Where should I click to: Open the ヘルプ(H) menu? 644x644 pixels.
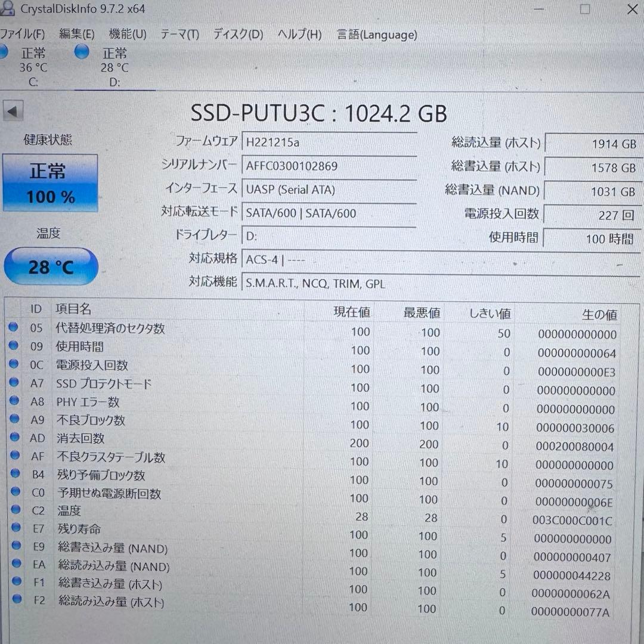coord(299,35)
